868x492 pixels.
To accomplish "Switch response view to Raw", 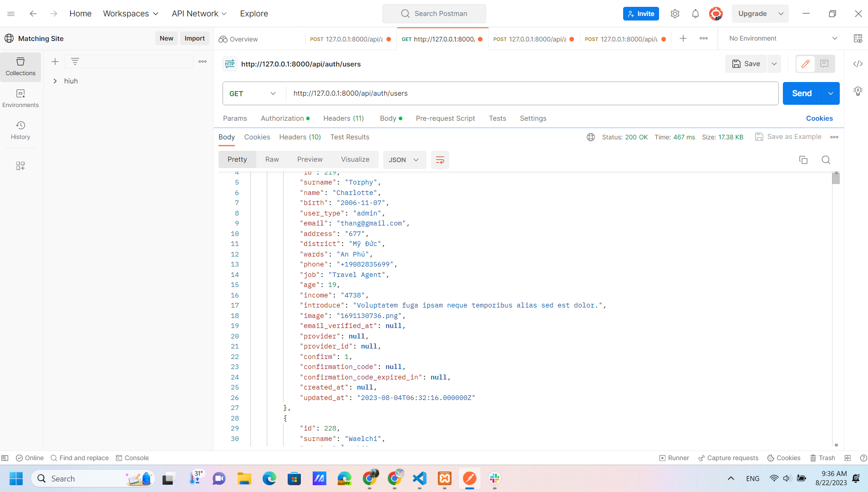I will [272, 159].
